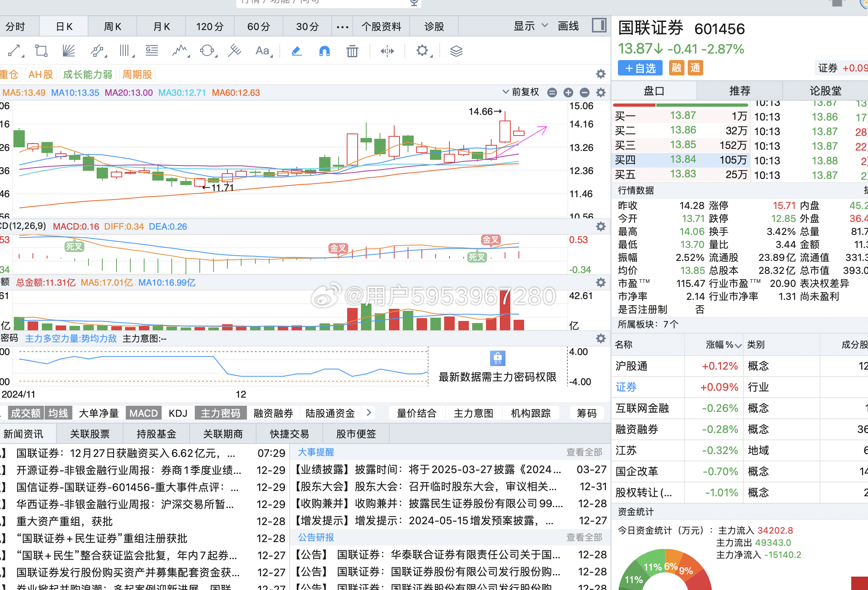Screen dimensions: 868x590
Task: Click the 通 connect badge
Action: (x=695, y=68)
